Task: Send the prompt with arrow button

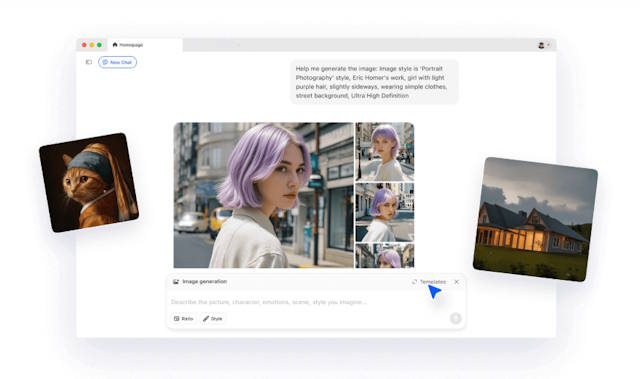Action: pyautogui.click(x=456, y=318)
